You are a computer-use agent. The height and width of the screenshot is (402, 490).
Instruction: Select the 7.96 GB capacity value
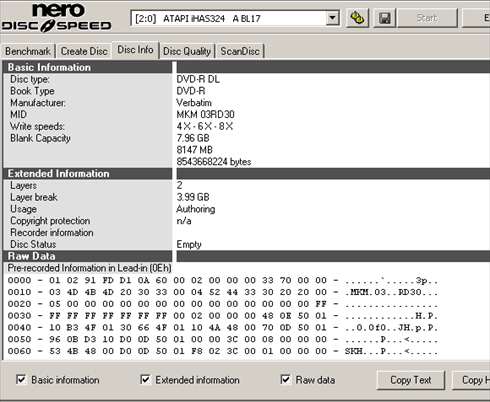tap(193, 138)
